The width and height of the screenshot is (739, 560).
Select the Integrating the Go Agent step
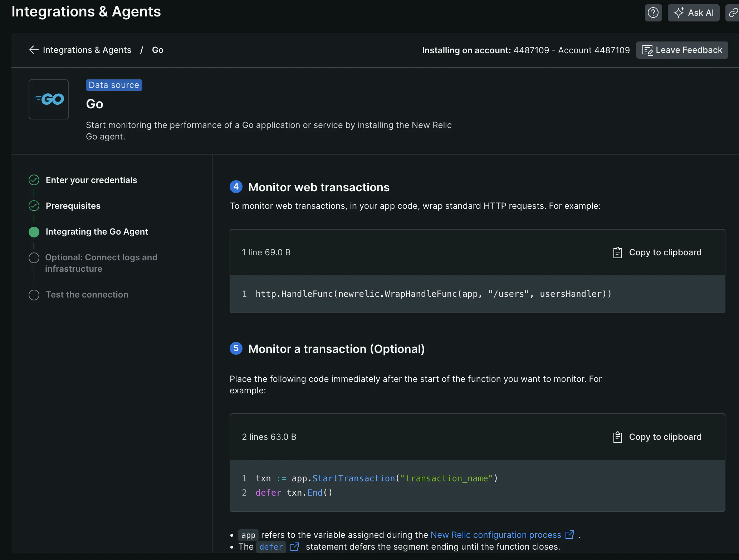tap(97, 232)
